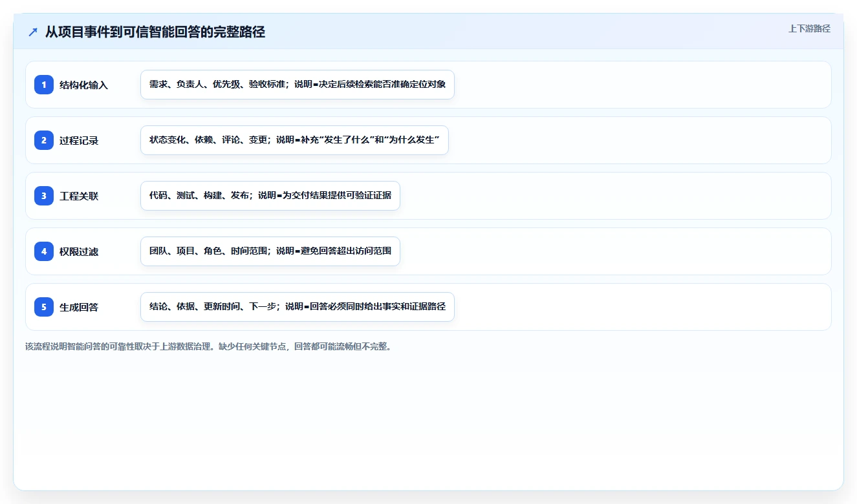Click step badge number 4
This screenshot has height=504, width=857.
pos(44,251)
